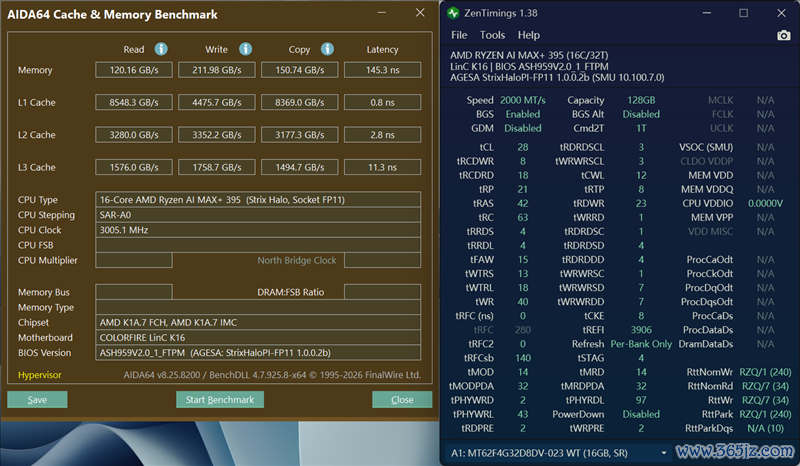Screen dimensions: 800x466
Task: Click the tPHYRDL value 97
Action: pos(641,400)
